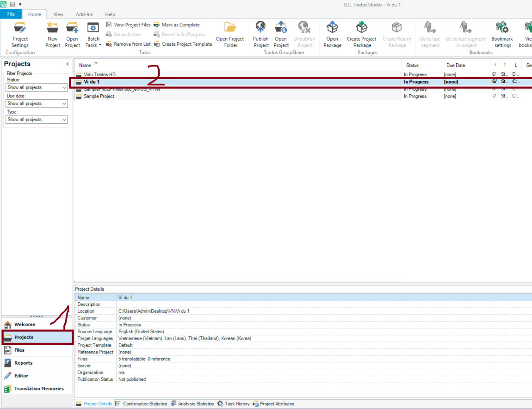Screen dimensions: 532x409
Task: Collapse the Projects navigation pane
Action: point(67,64)
